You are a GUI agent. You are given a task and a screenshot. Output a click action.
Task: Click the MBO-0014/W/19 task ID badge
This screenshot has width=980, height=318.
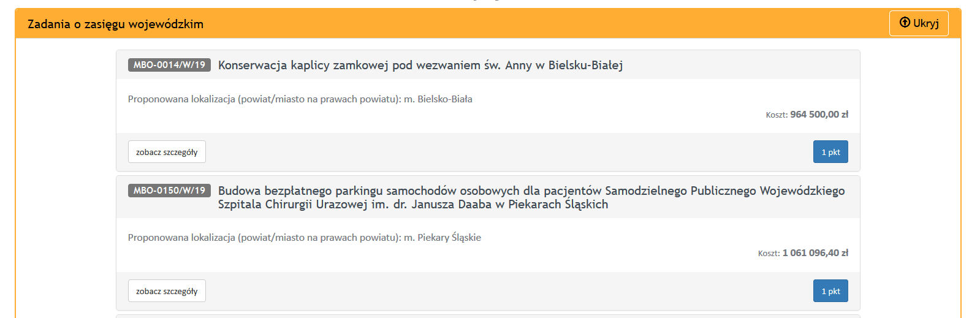point(169,65)
